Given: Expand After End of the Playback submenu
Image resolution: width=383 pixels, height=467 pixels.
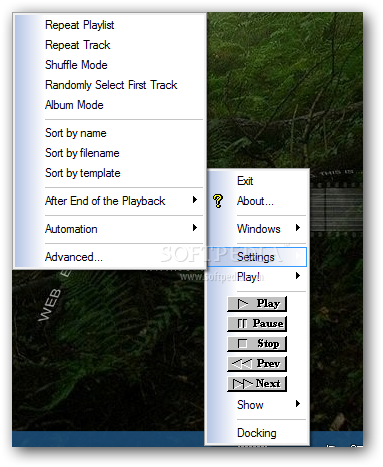Looking at the screenshot, I should 109,201.
